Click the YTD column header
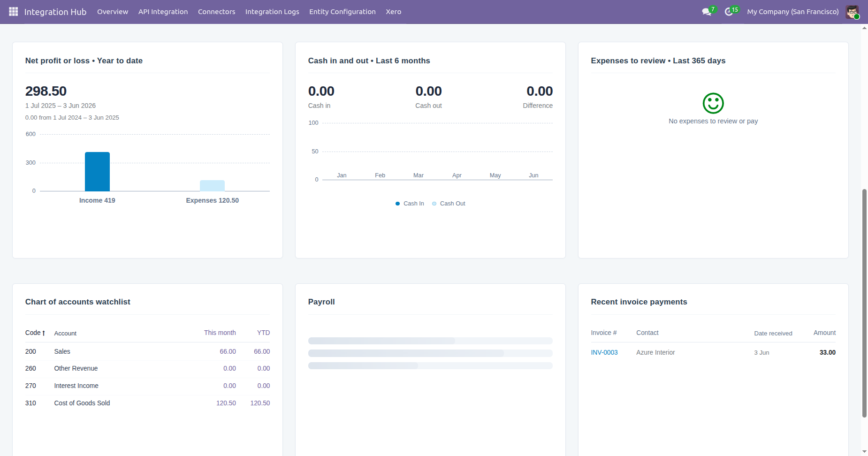The image size is (868, 456). [x=263, y=333]
